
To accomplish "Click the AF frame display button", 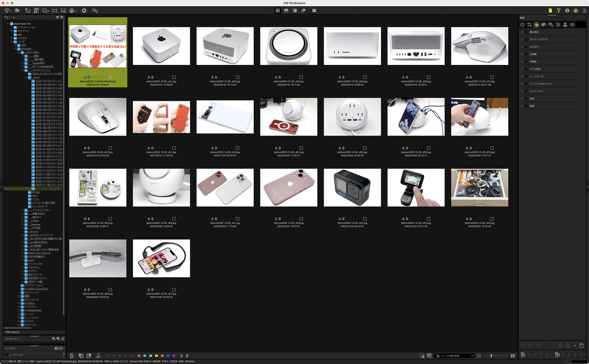I will coord(98,356).
